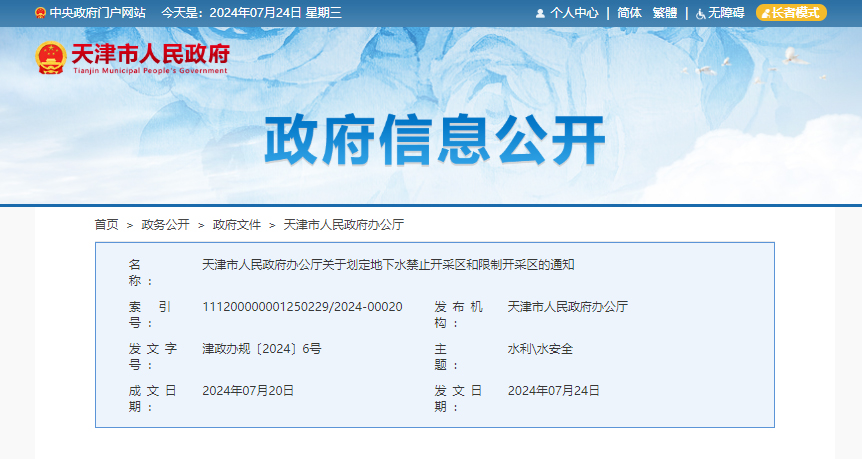
Task: Click the document title about 地下水禁止开采区
Action: click(388, 265)
